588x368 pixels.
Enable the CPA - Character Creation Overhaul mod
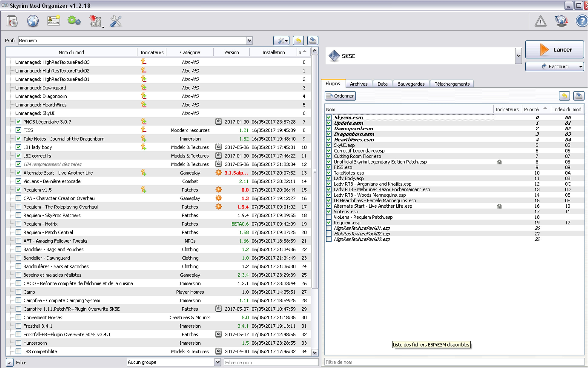[x=18, y=198]
